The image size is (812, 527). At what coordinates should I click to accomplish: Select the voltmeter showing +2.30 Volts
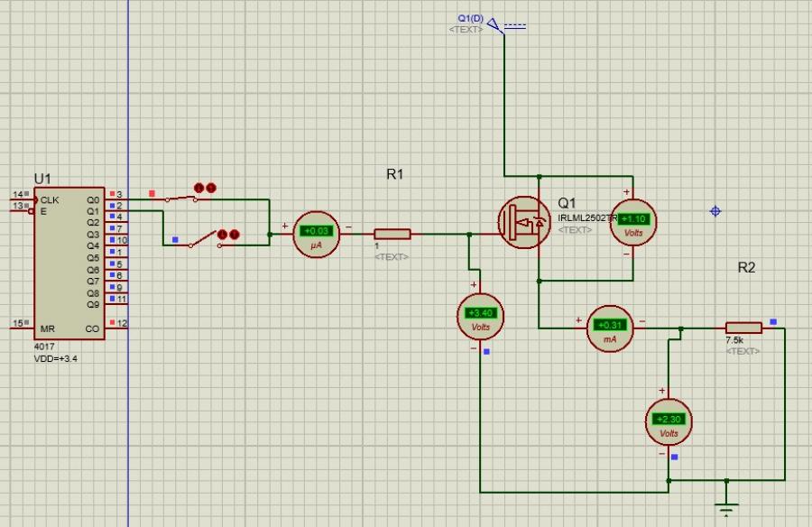click(x=669, y=422)
